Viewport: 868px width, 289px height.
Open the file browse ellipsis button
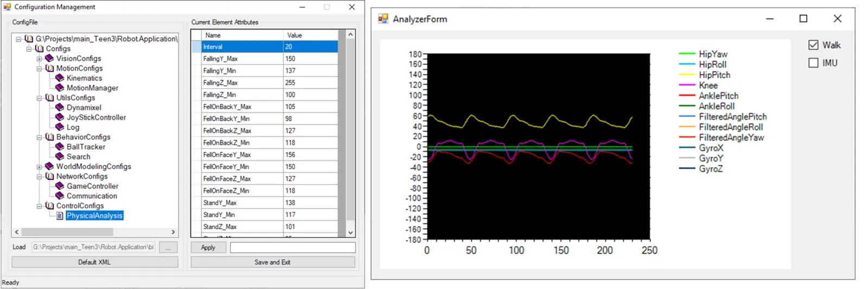pyautogui.click(x=168, y=247)
